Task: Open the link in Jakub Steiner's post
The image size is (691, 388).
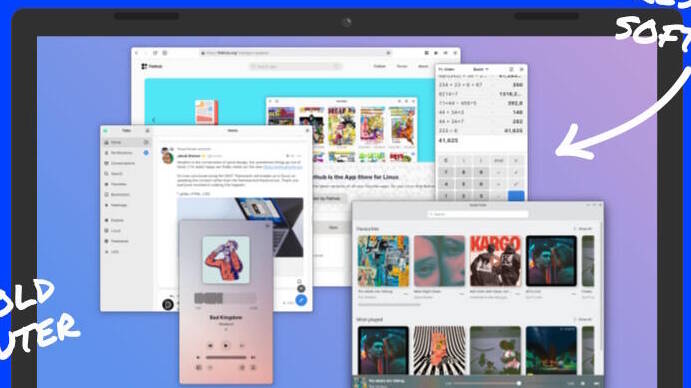Action: point(282,167)
